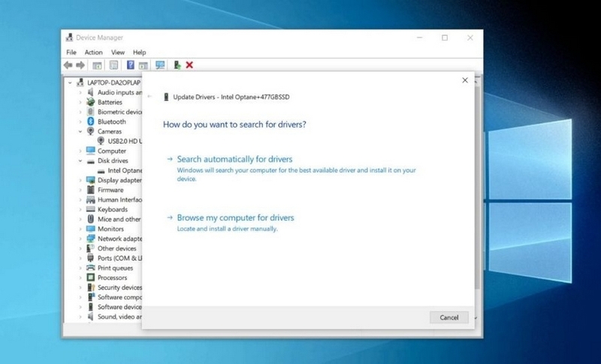
Task: Scan for hardware changes using the monitor icon
Action: pyautogui.click(x=160, y=65)
